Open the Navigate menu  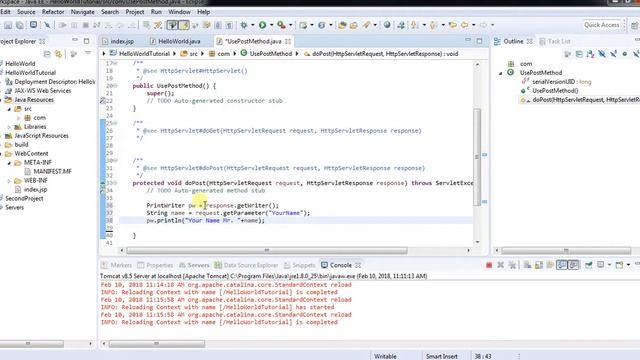coord(82,12)
